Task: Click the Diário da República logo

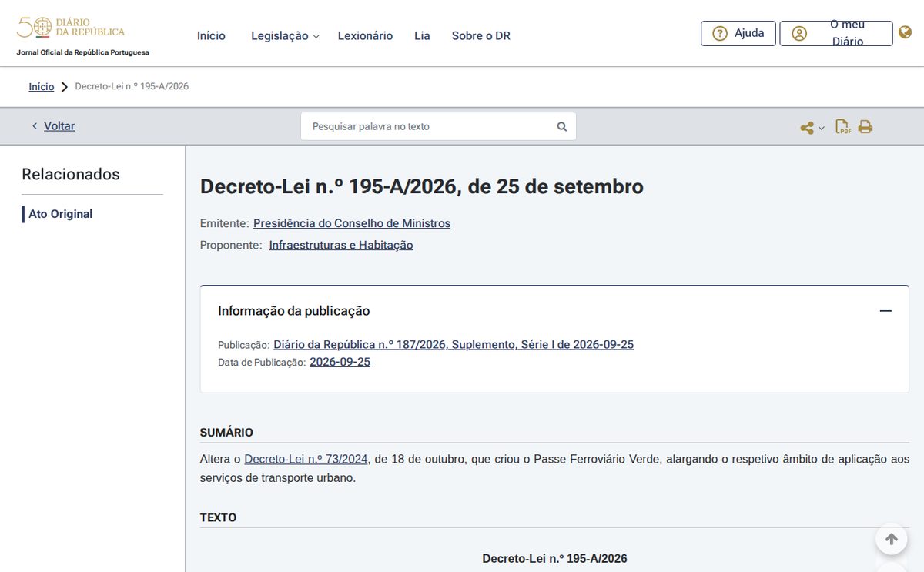Action: tap(71, 28)
